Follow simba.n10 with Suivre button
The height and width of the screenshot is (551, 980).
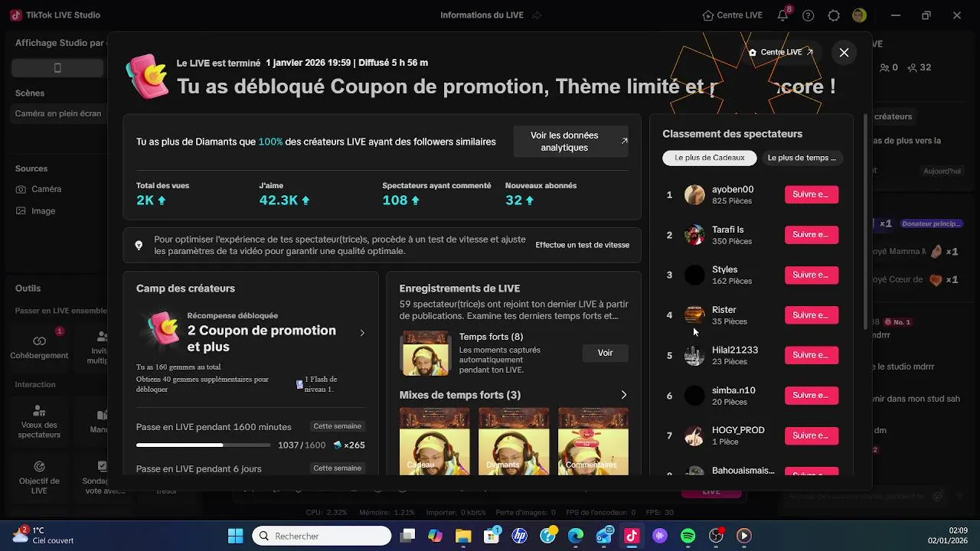click(x=811, y=396)
